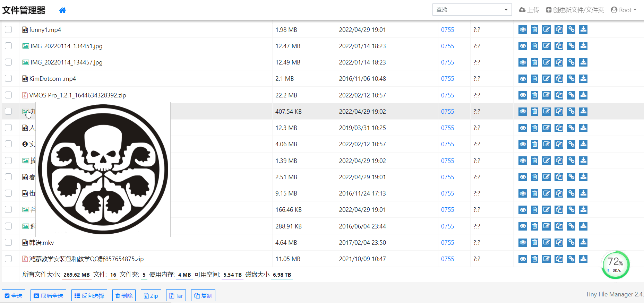
Task: Expand the 查找 search dropdown arrow
Action: point(506,10)
